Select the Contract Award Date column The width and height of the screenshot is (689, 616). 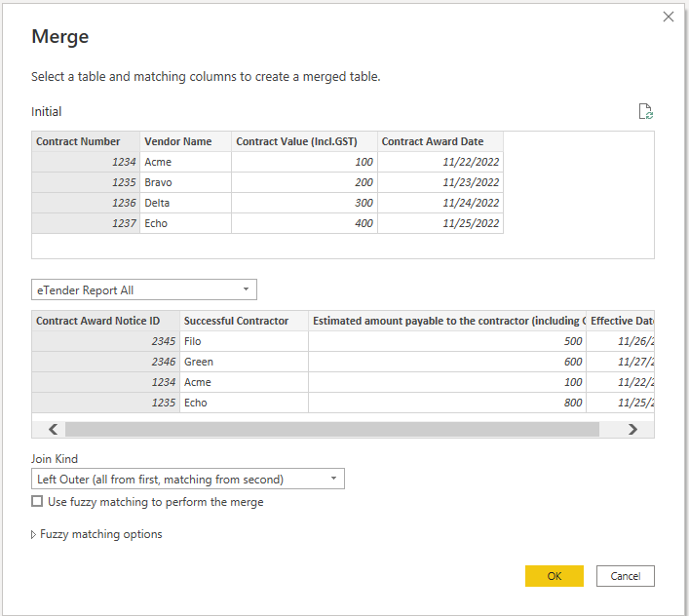440,141
